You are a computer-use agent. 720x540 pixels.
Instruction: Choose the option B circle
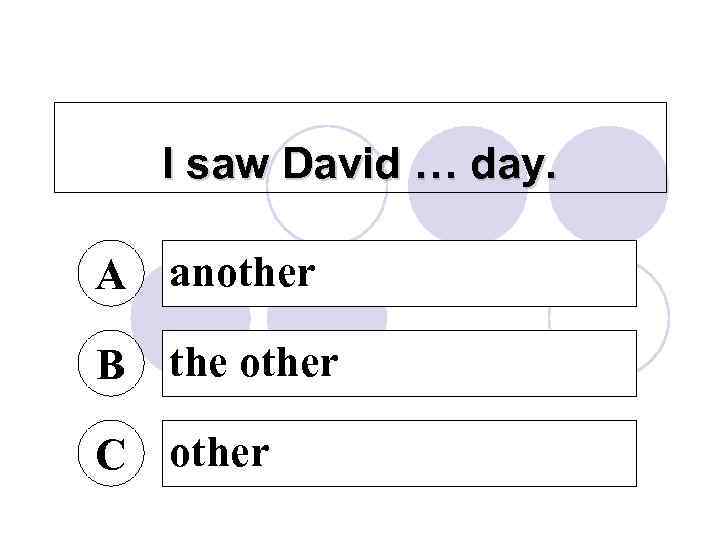tap(111, 364)
